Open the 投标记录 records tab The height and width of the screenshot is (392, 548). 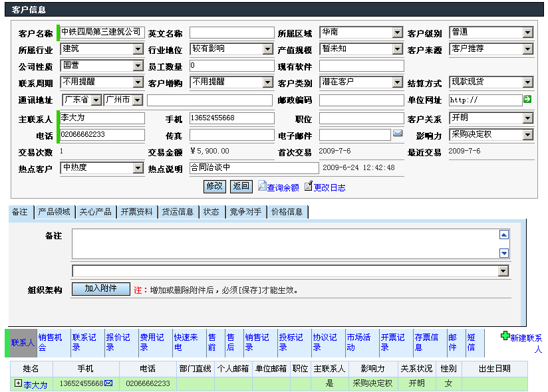[x=294, y=342]
